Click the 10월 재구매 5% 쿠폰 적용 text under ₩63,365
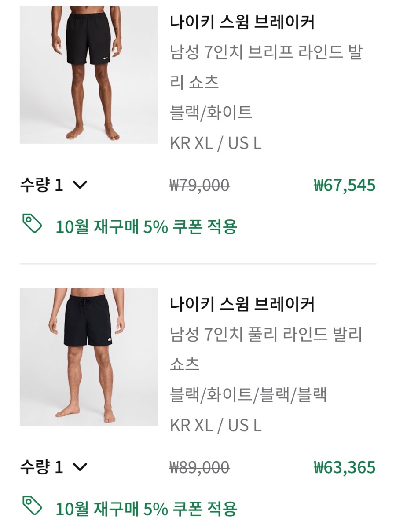The image size is (396, 532). [146, 509]
